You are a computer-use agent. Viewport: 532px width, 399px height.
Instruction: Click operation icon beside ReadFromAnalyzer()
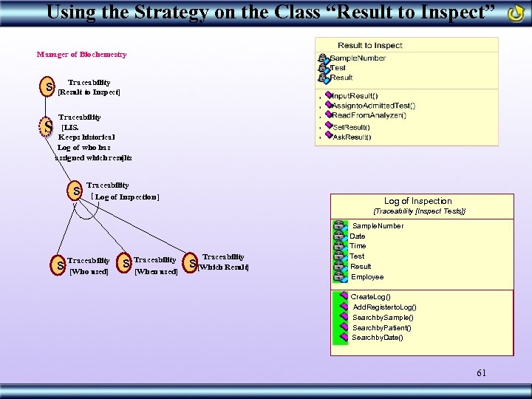(328, 115)
